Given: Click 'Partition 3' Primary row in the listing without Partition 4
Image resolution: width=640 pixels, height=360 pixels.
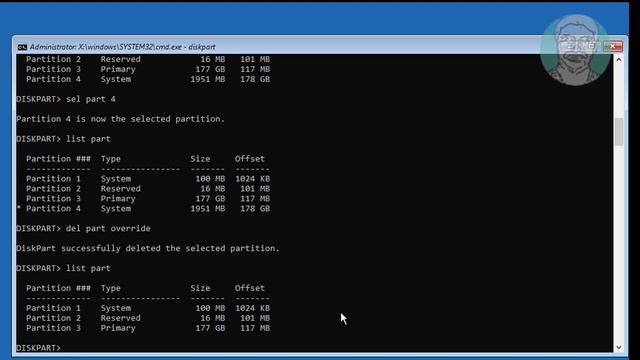Looking at the screenshot, I should (x=148, y=328).
